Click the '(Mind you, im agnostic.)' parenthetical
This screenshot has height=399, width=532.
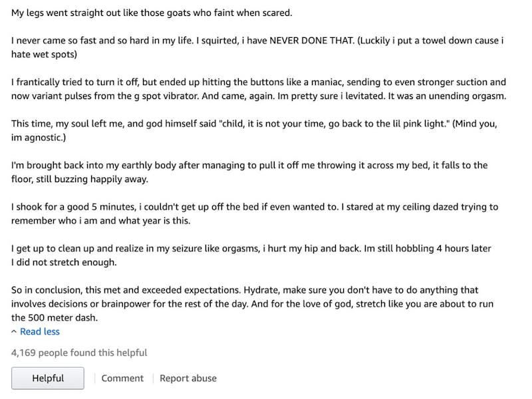point(254,130)
